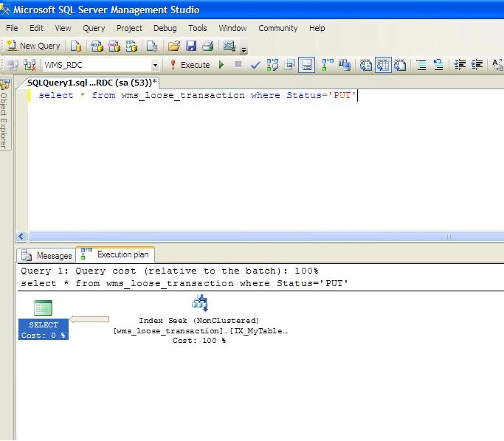Click the Open File folder icon
This screenshot has width=504, height=441.
click(174, 46)
